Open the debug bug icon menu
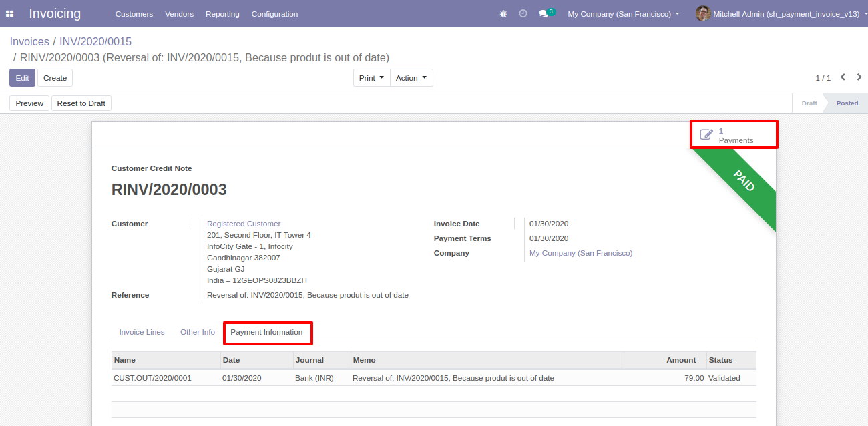Screen dimensions: 868x426 [x=503, y=13]
